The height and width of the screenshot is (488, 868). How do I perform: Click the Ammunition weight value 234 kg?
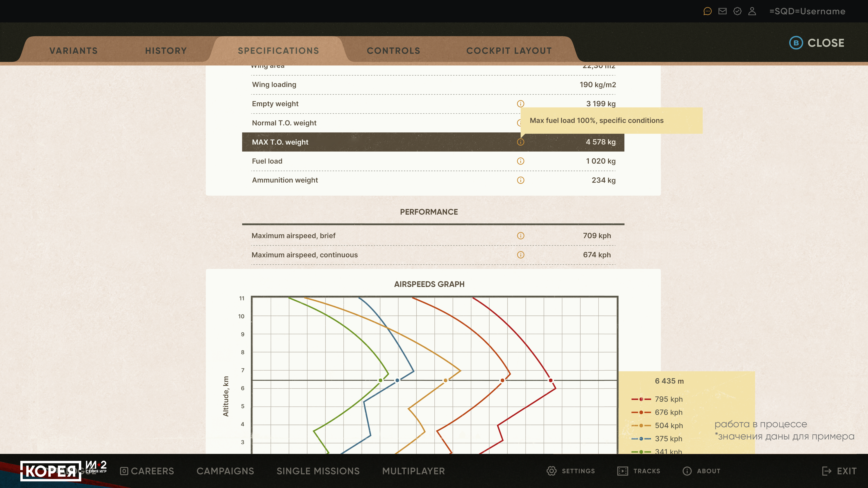604,180
